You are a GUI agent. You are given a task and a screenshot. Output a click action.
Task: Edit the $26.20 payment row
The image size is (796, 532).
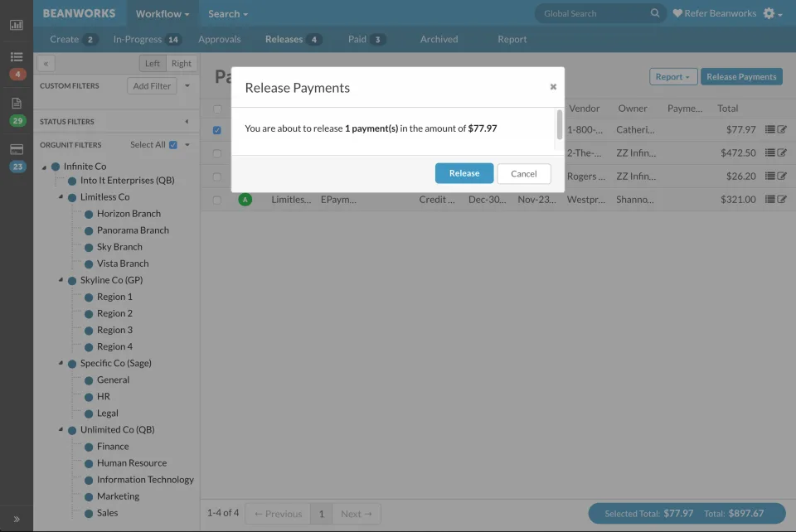click(782, 176)
